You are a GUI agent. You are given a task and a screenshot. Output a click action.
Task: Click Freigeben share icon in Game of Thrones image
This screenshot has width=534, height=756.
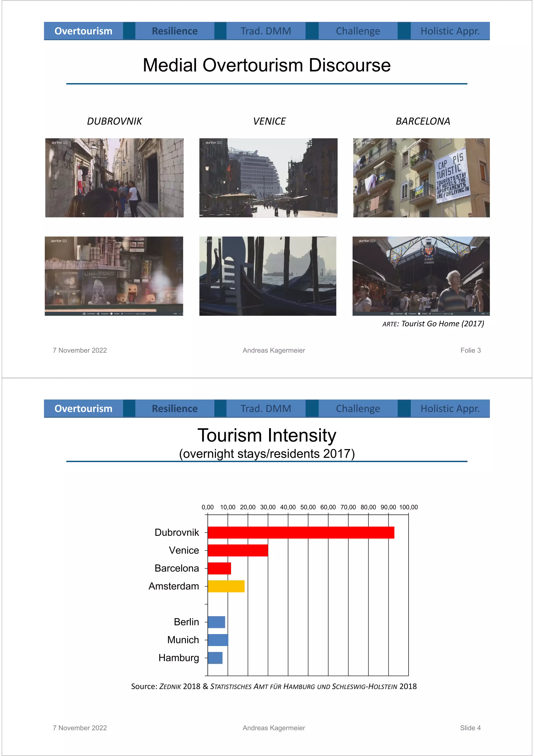[98, 314]
